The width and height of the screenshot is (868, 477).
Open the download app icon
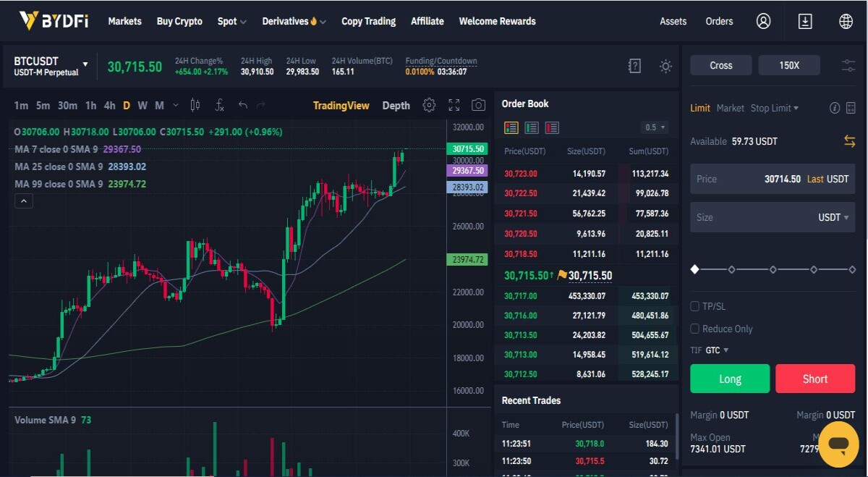805,21
